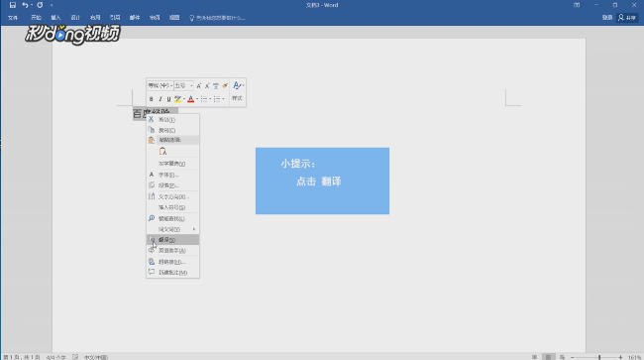Switch to Web Layout view
644x360 pixels.
(x=562, y=357)
